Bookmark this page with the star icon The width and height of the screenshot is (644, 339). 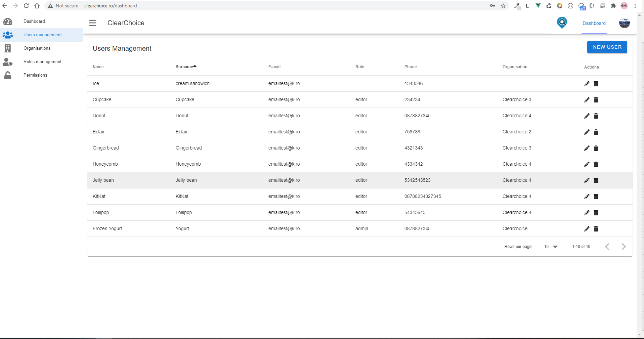click(x=503, y=6)
